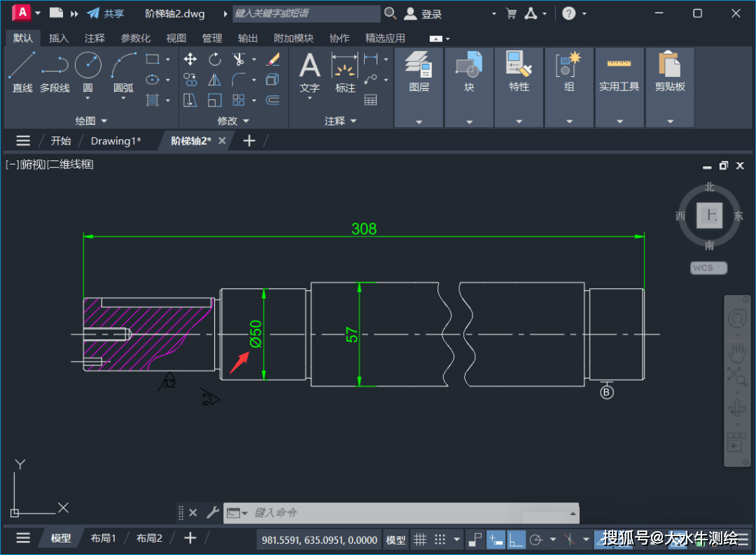Activate the Erase tool
Screen dimensions: 756x555
tap(273, 59)
